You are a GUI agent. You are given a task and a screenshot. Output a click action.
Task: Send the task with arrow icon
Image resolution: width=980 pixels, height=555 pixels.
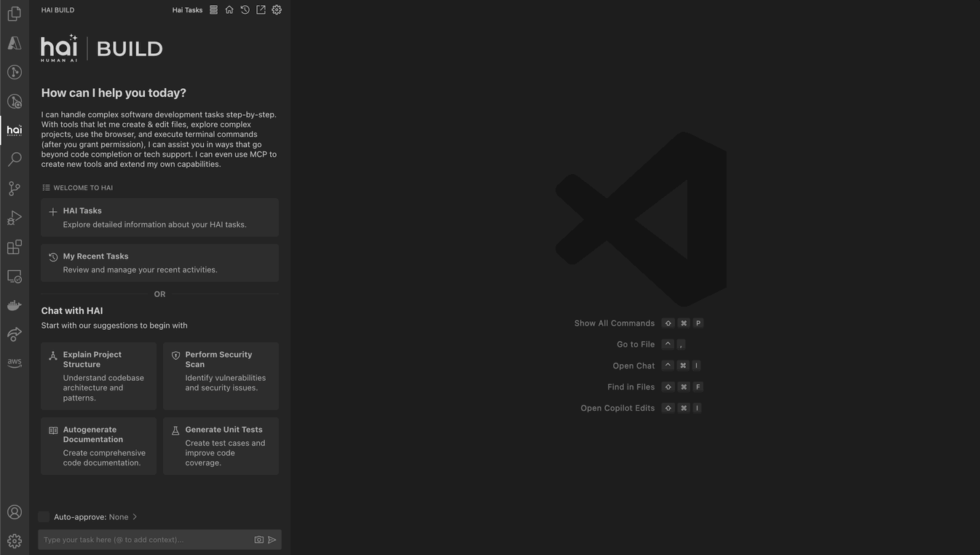(x=272, y=540)
